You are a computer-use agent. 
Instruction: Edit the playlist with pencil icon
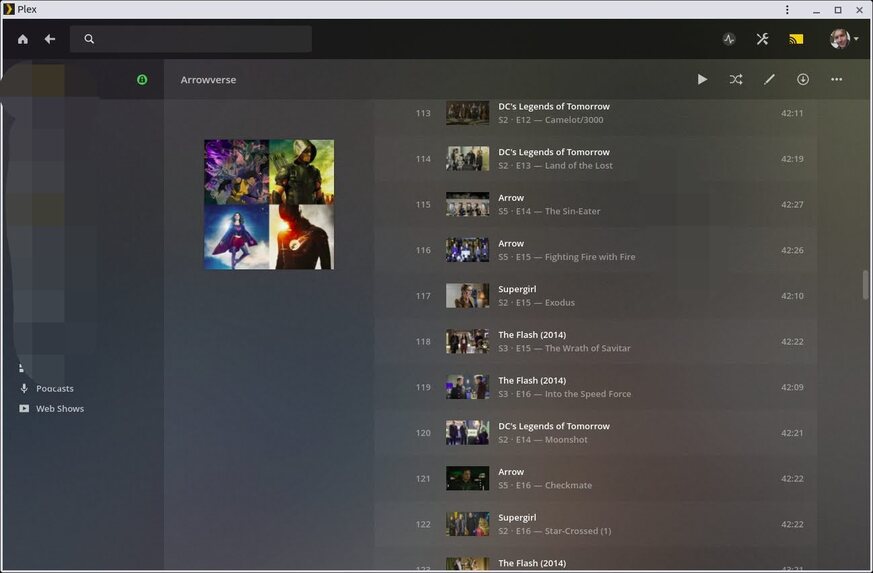click(x=769, y=80)
